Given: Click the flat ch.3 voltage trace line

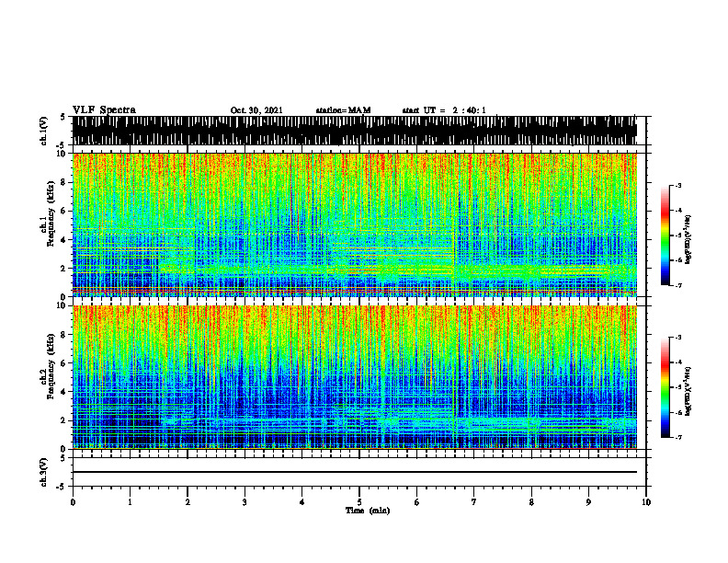Looking at the screenshot, I should [x=355, y=472].
